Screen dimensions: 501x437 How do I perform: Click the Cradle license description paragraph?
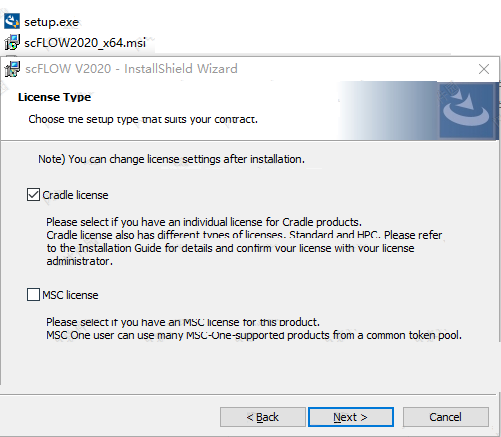(244, 242)
